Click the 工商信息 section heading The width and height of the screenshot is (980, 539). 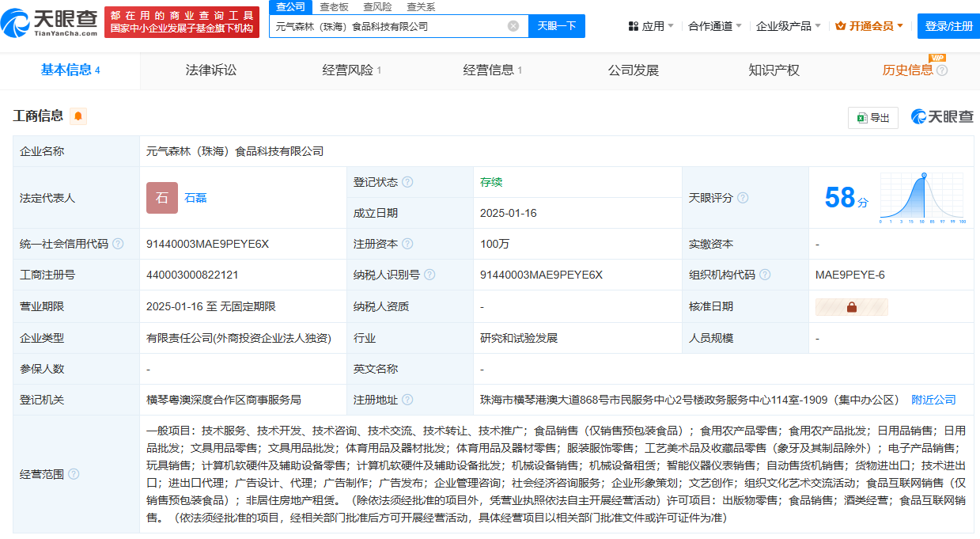38,116
